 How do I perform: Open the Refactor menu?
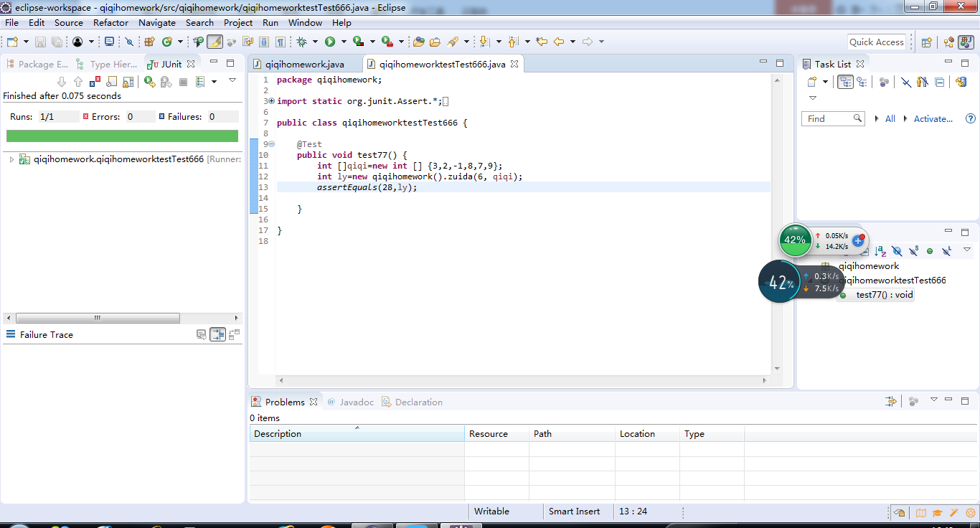(110, 22)
